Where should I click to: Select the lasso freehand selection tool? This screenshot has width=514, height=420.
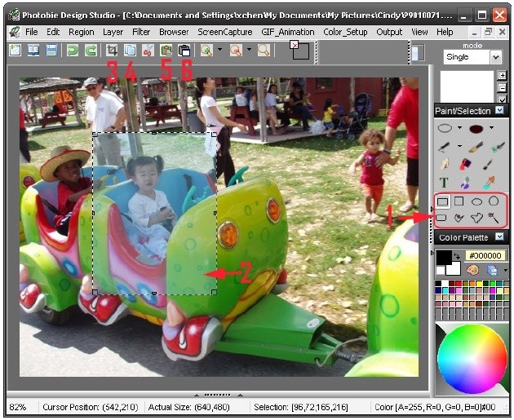459,218
